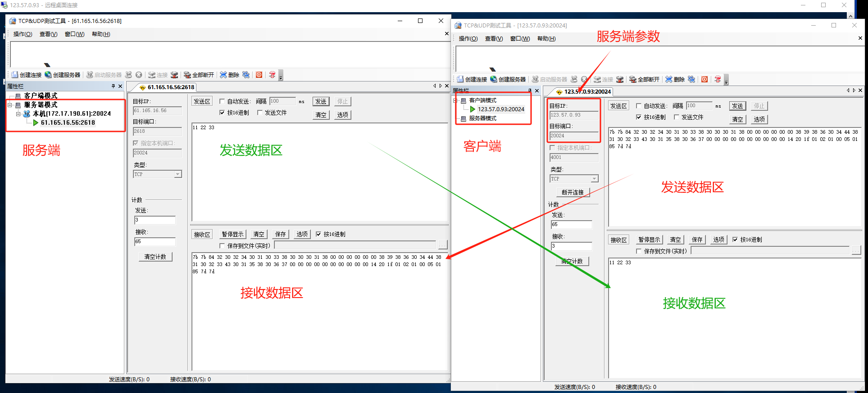Screen dimensions: 868x393
Task: Check 发送文件 in the 123.57.0.93:20024 window
Action: (677, 117)
